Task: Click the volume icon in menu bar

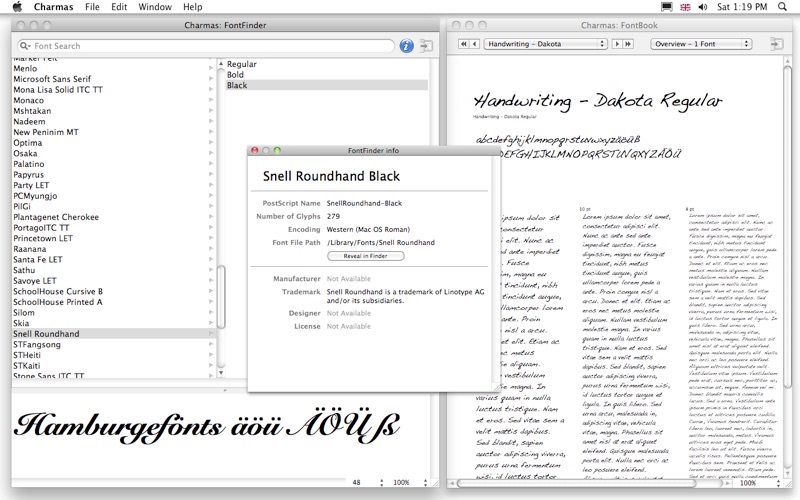Action: (x=703, y=7)
